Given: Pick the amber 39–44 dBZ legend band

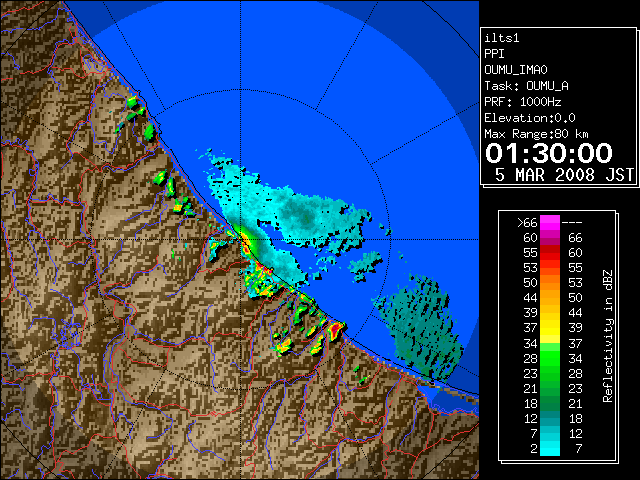Looking at the screenshot, I should 550,313.
